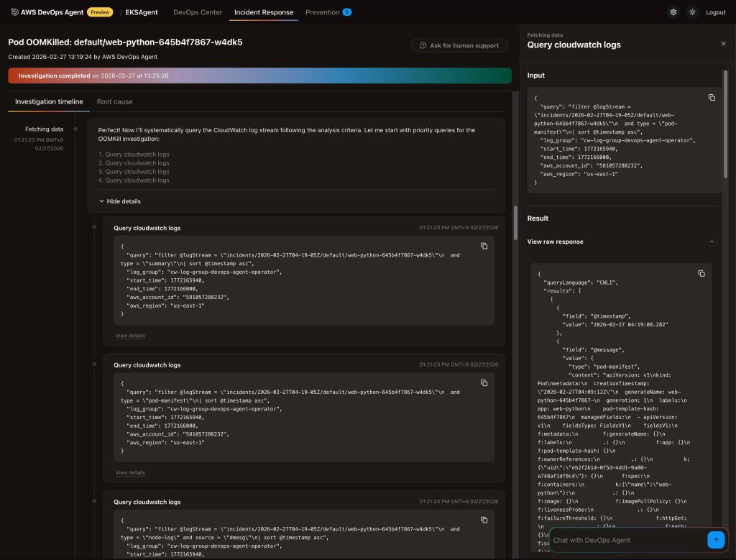Copy the raw response JSON in Result section
Viewport: 736px width, 560px height.
(x=701, y=274)
